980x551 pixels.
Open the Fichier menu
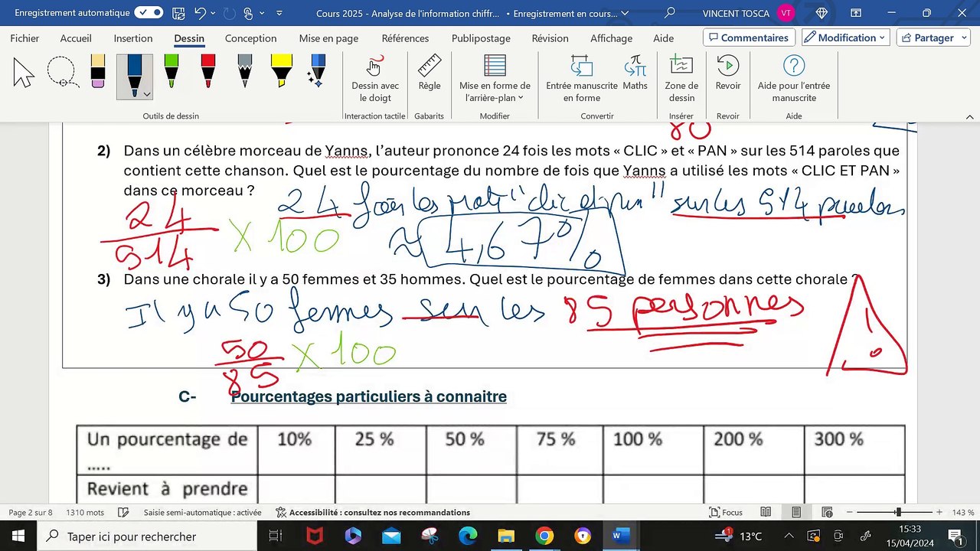pyautogui.click(x=25, y=38)
